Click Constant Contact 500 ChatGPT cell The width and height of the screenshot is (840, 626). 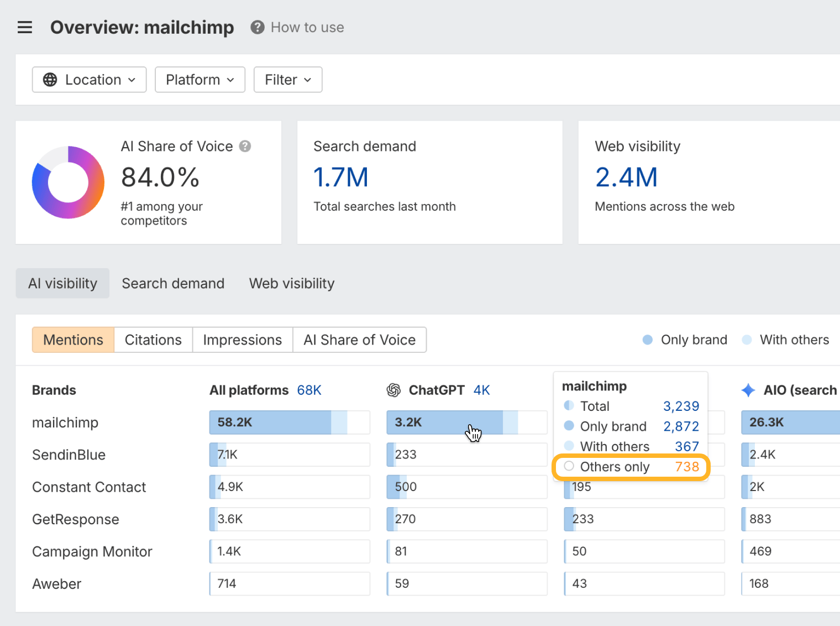pyautogui.click(x=466, y=487)
